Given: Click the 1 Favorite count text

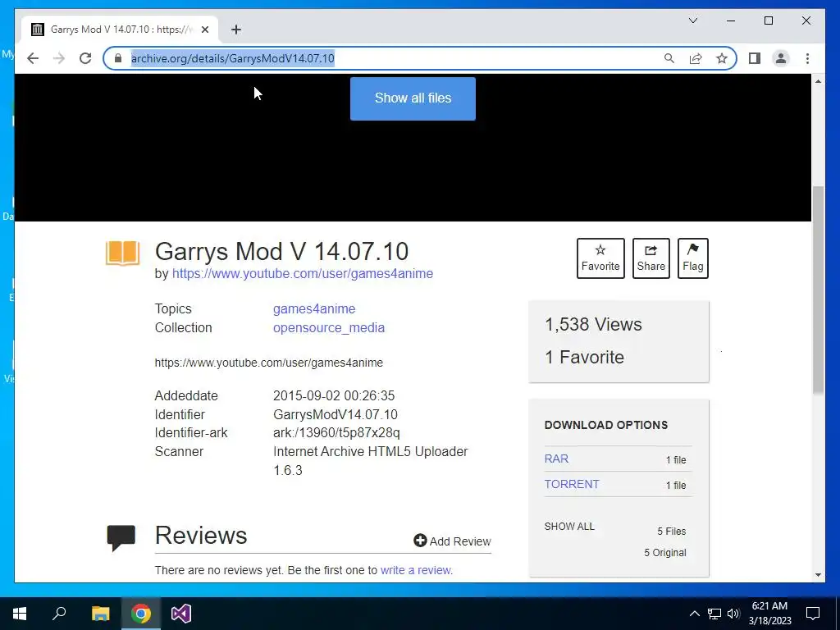Looking at the screenshot, I should click(x=584, y=358).
